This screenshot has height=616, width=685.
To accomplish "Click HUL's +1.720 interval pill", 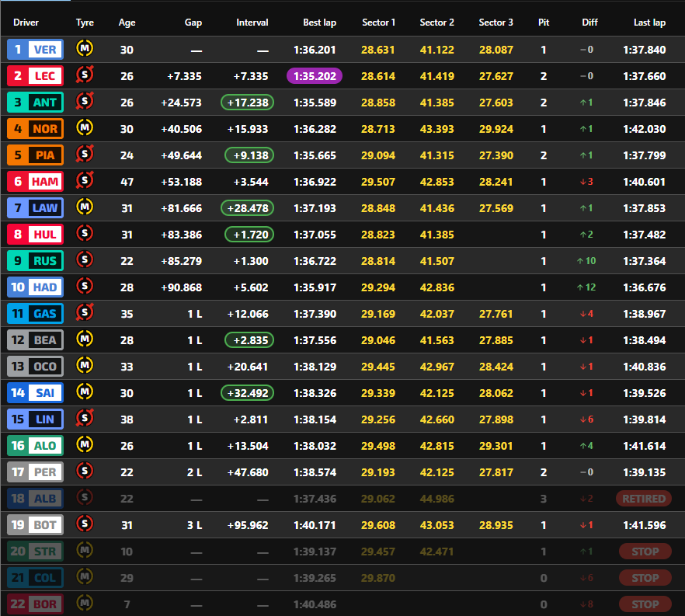I will click(249, 235).
